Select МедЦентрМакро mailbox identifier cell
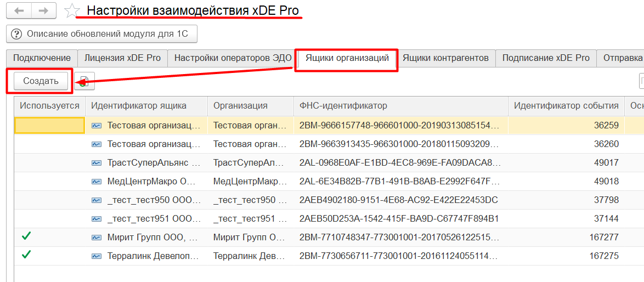 pos(146,182)
